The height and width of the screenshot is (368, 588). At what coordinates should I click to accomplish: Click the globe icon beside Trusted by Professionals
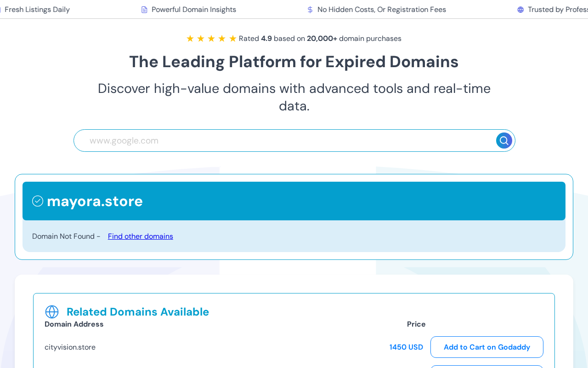[520, 10]
